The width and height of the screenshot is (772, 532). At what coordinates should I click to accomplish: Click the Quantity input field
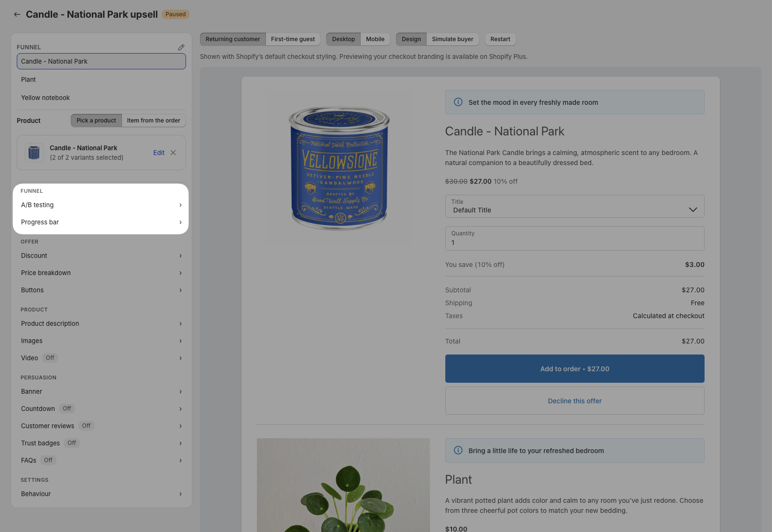pos(574,238)
